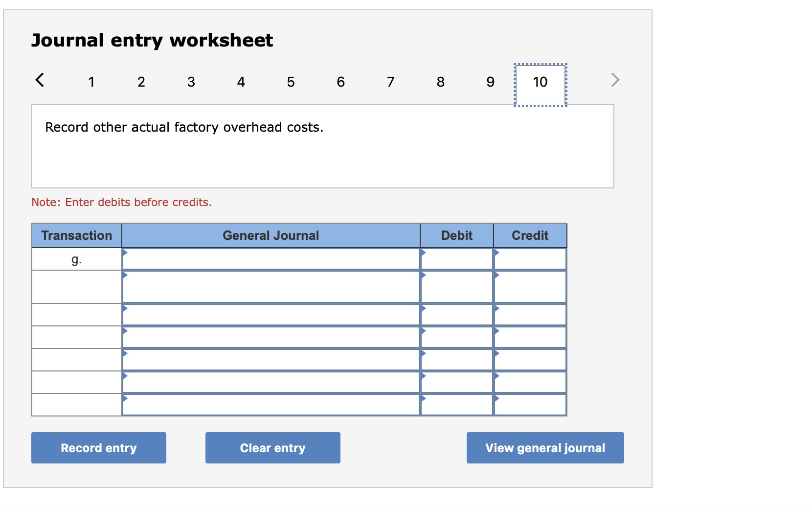Select the currently active tab 10
This screenshot has width=812, height=508.
point(540,82)
